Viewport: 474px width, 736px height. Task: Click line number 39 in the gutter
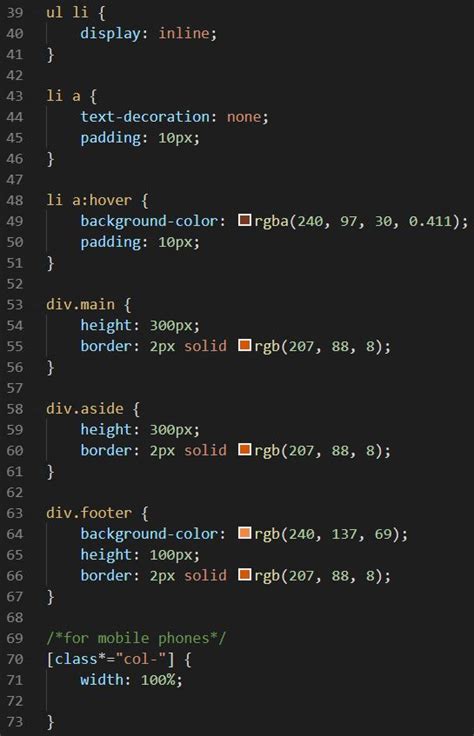(x=15, y=13)
